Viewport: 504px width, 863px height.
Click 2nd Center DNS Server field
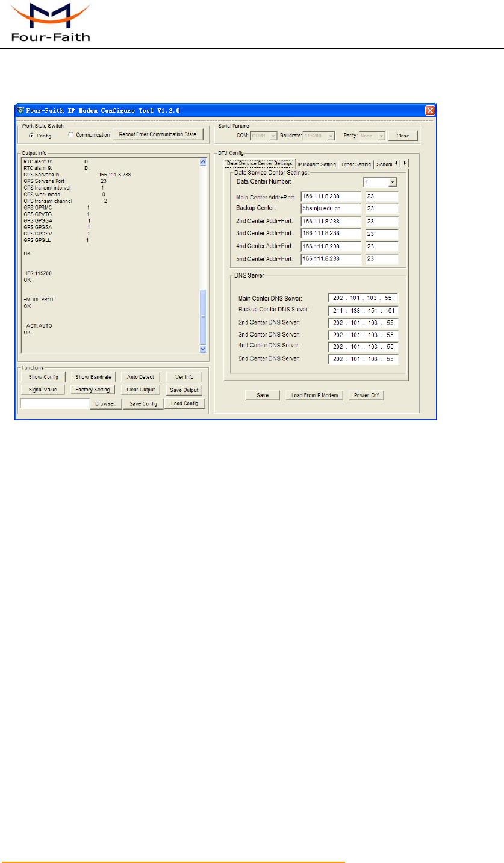pos(363,323)
